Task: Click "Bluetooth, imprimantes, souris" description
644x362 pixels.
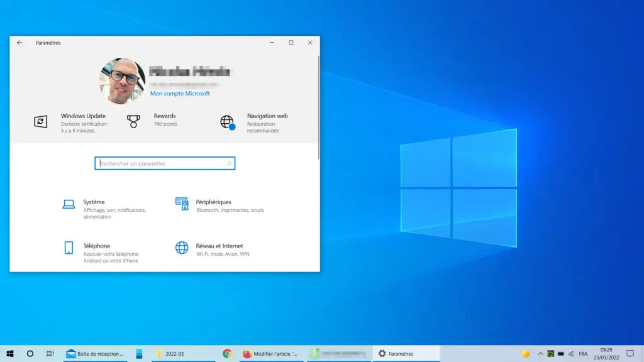Action: click(x=230, y=210)
